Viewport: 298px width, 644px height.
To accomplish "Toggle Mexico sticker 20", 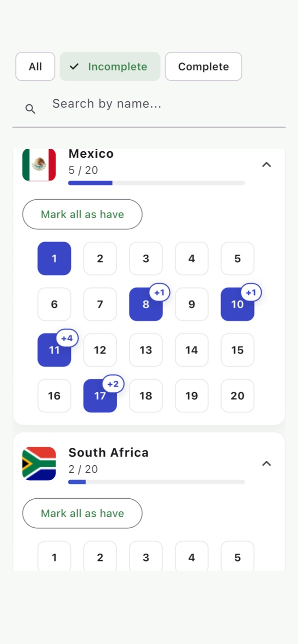I will 237,396.
